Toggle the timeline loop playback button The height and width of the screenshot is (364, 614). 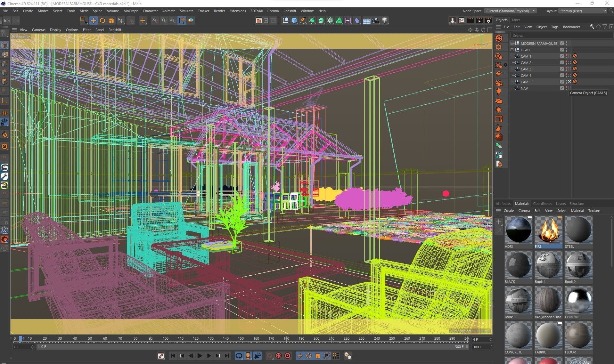(x=239, y=356)
